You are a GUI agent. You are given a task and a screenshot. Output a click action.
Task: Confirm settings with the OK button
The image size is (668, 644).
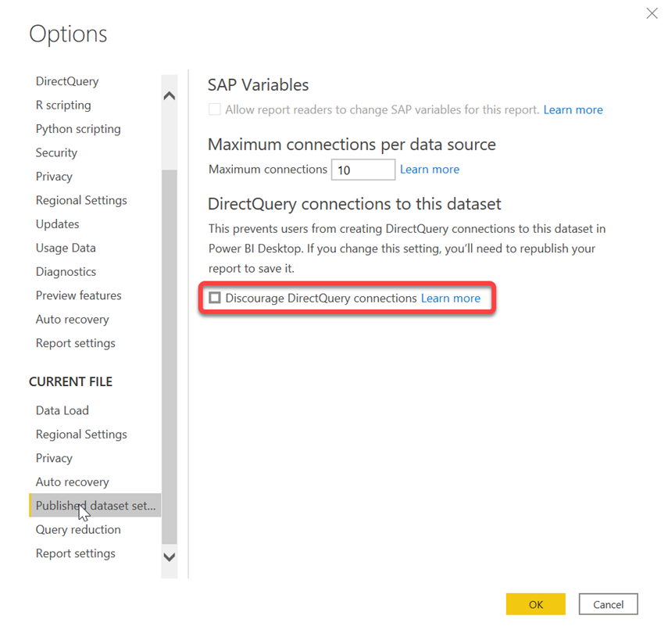pyautogui.click(x=535, y=604)
